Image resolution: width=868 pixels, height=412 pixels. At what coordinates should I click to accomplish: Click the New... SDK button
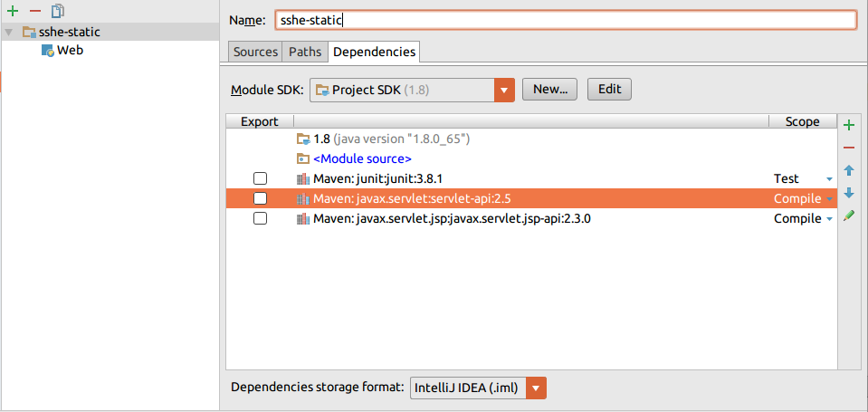[549, 89]
